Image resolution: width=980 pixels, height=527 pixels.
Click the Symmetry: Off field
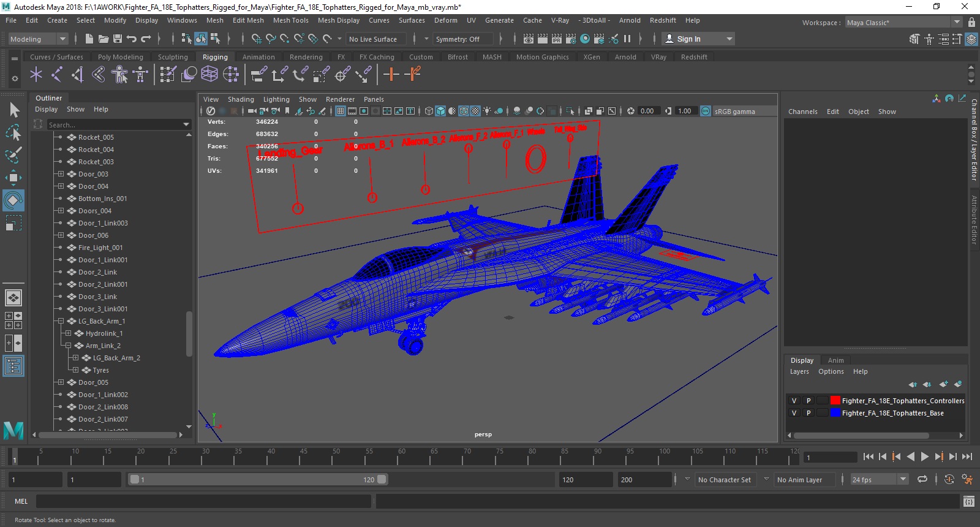[x=463, y=39]
